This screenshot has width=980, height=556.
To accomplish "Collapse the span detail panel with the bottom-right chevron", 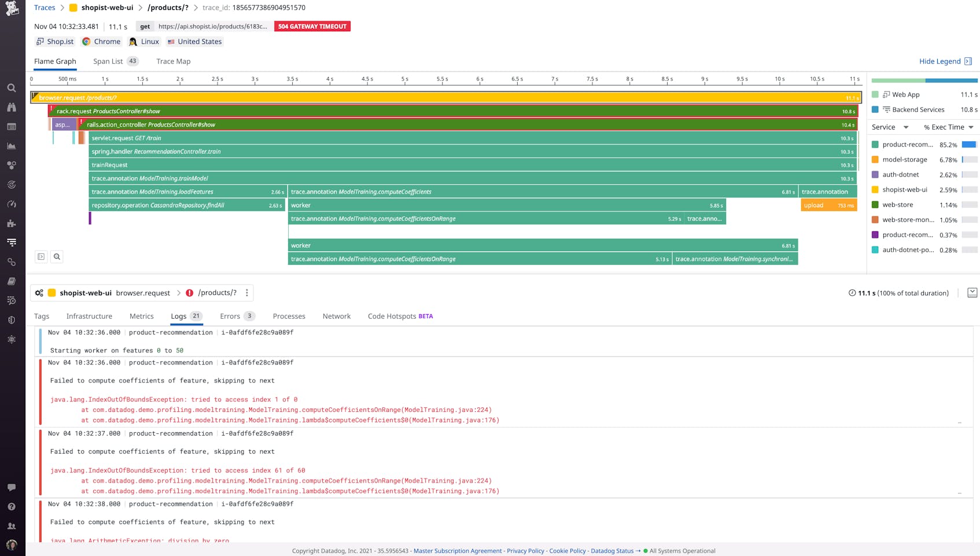I will tap(972, 293).
